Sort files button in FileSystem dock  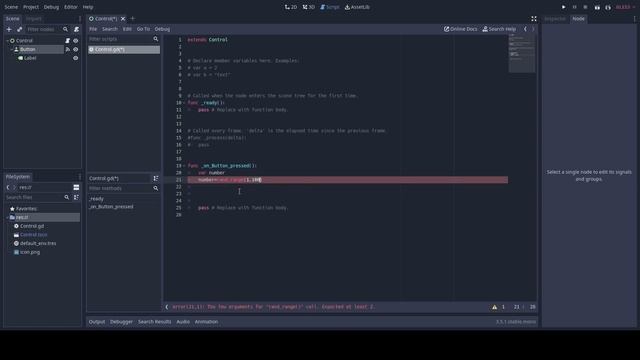click(x=76, y=197)
